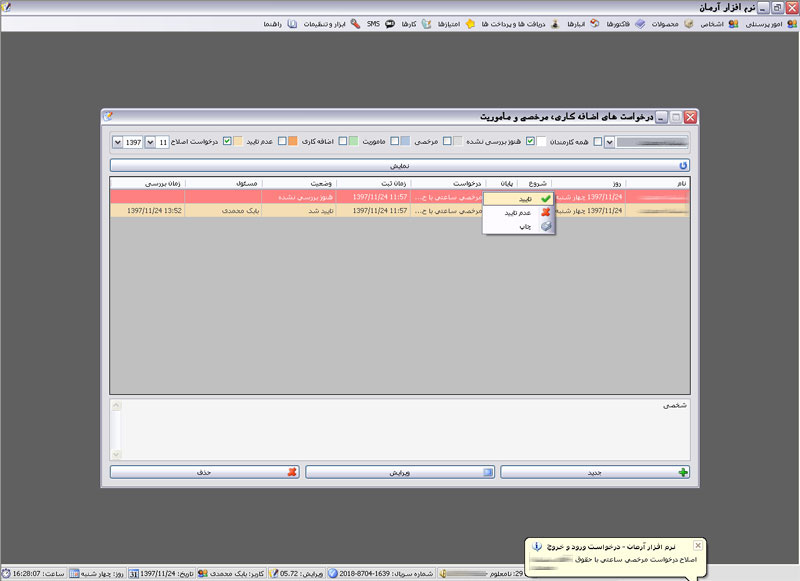The image size is (800, 581).
Task: Select تایید from the context menu
Action: click(519, 199)
